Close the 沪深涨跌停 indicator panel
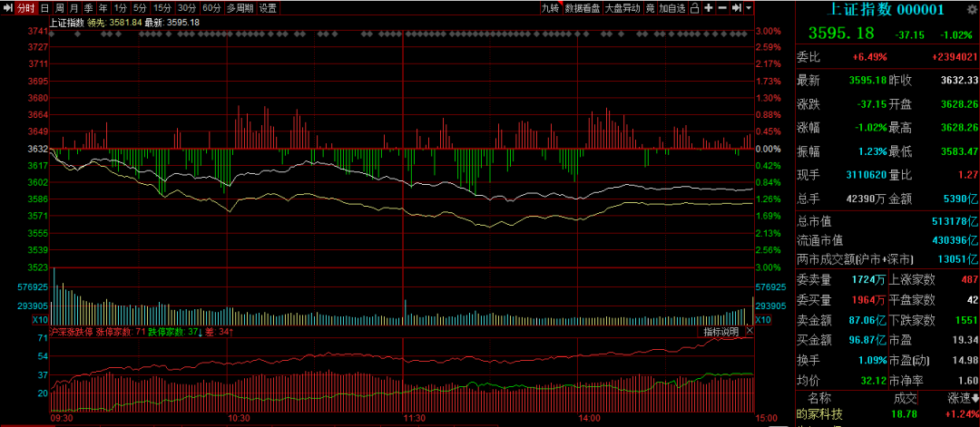Image resolution: width=980 pixels, height=427 pixels. click(750, 332)
